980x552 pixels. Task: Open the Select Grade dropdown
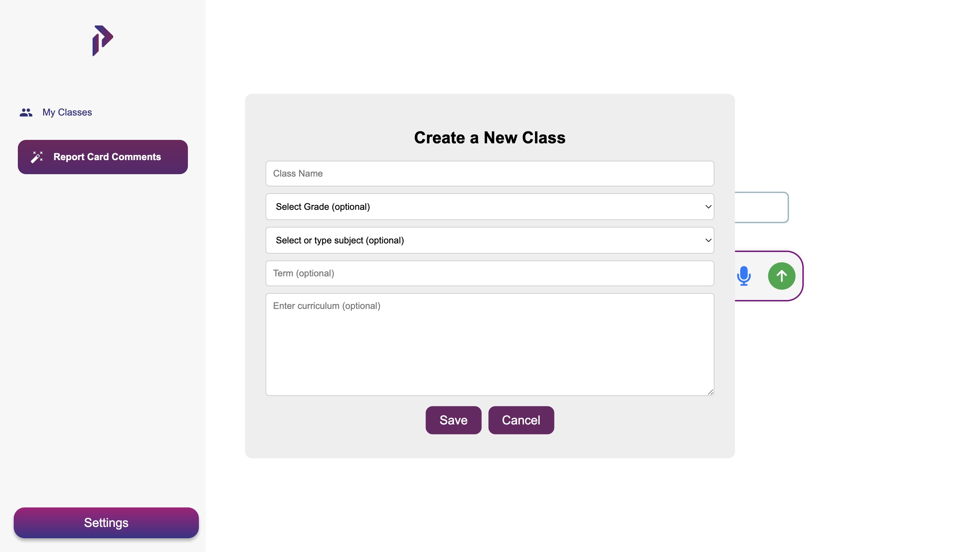coord(489,207)
